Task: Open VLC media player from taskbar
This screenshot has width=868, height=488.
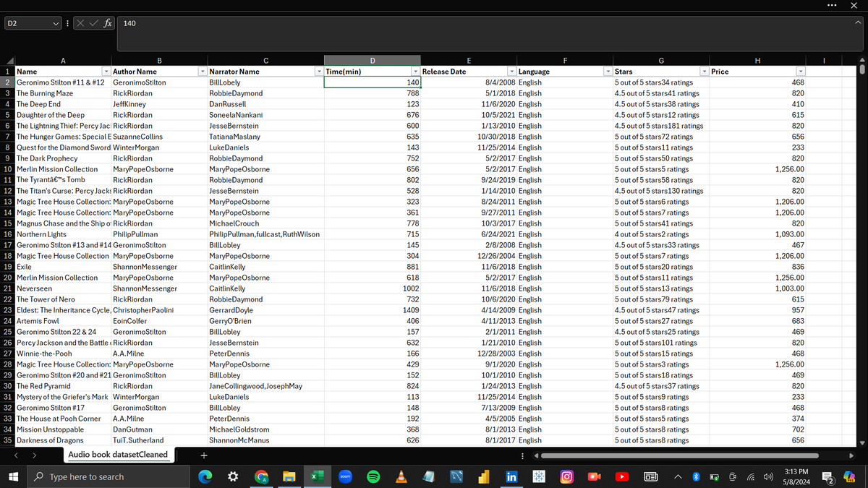Action: [400, 477]
